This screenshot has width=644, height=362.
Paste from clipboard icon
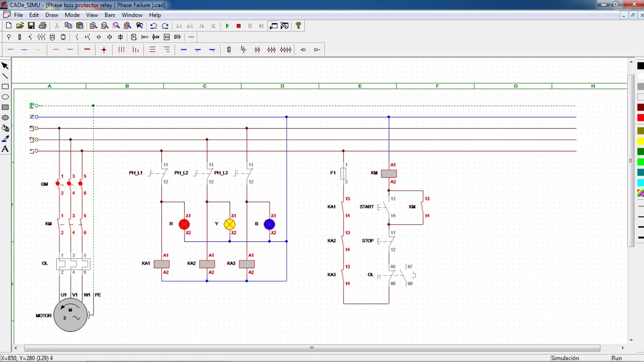tap(79, 26)
